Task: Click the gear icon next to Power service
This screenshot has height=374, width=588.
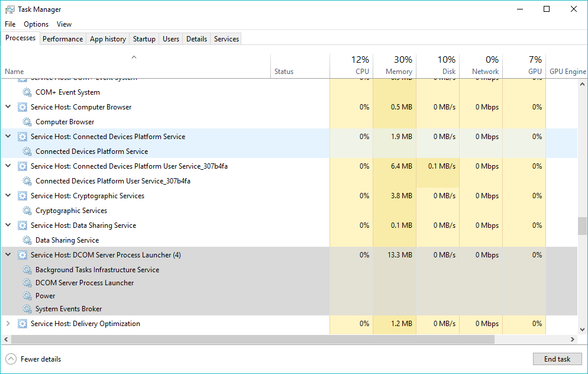Action: [x=27, y=296]
